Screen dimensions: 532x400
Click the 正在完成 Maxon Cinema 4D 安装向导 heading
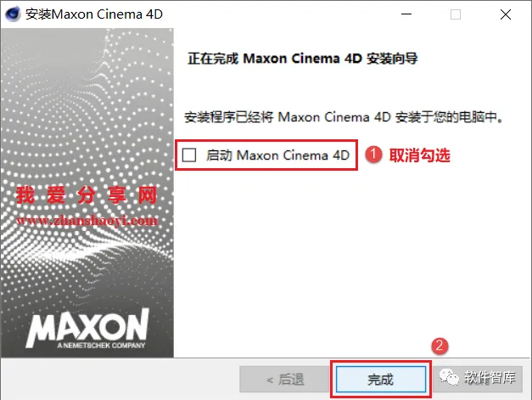[302, 59]
